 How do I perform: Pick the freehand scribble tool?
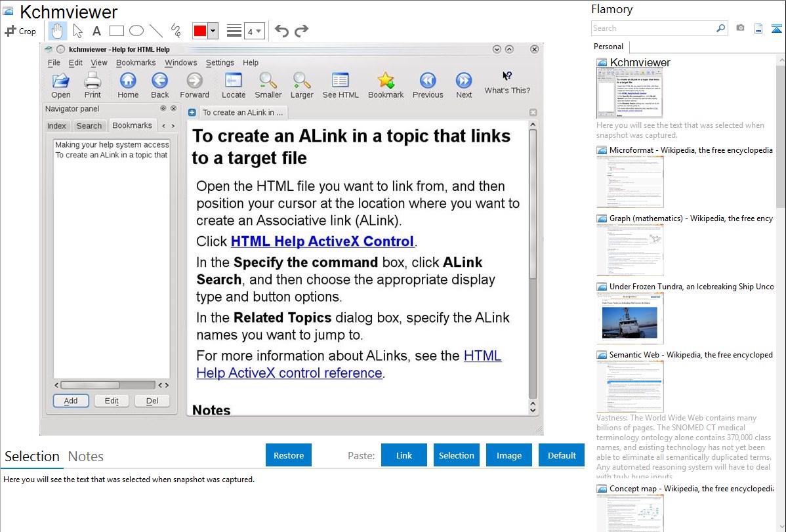(176, 31)
